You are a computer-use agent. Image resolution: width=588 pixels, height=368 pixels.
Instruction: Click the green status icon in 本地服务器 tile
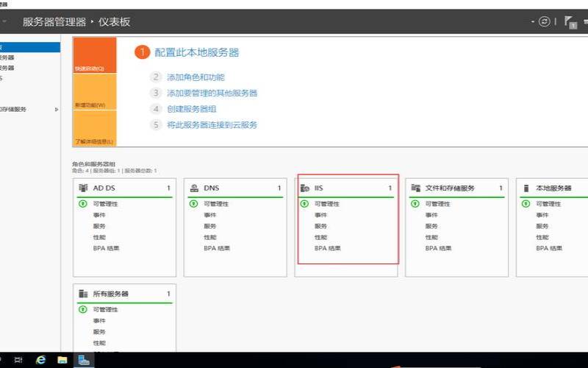(x=526, y=204)
